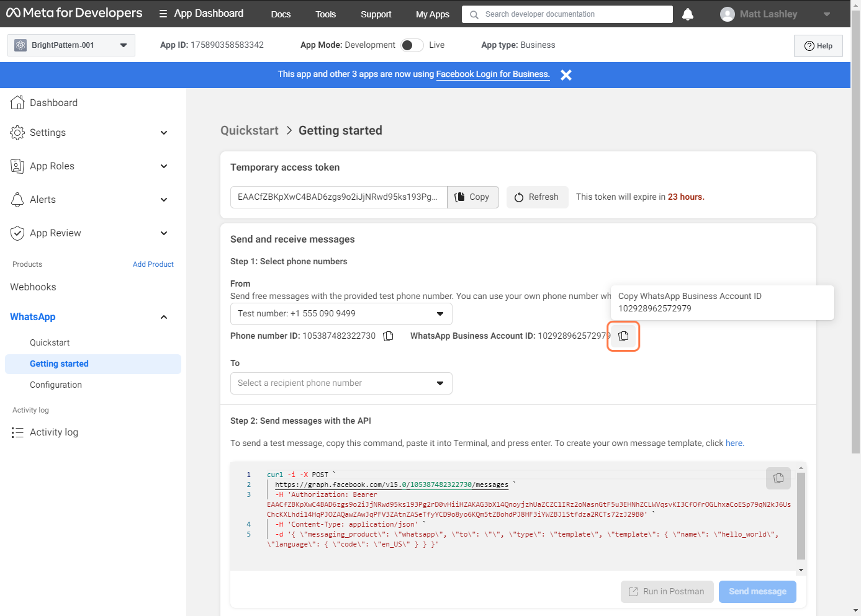Collapse the WhatsApp sidebar section
861x616 pixels.
pos(164,317)
